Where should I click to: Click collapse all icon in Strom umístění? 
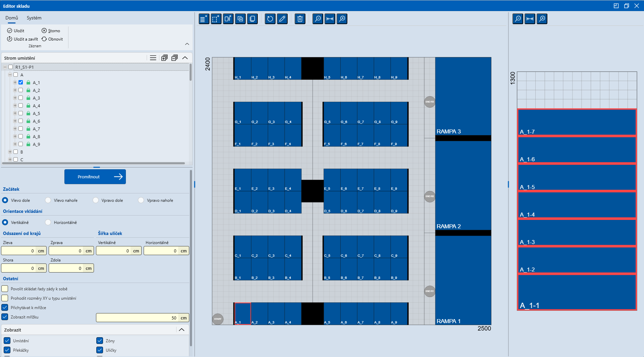[x=175, y=58]
